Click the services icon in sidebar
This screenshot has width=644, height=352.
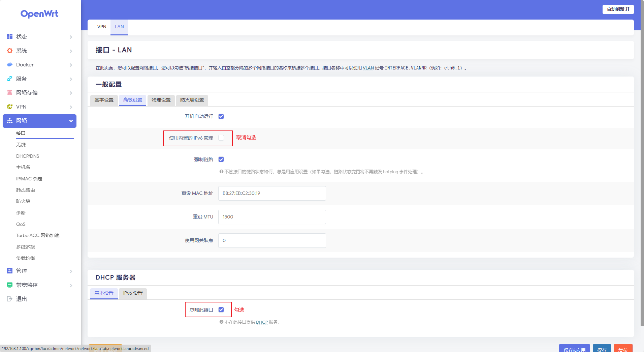(10, 79)
